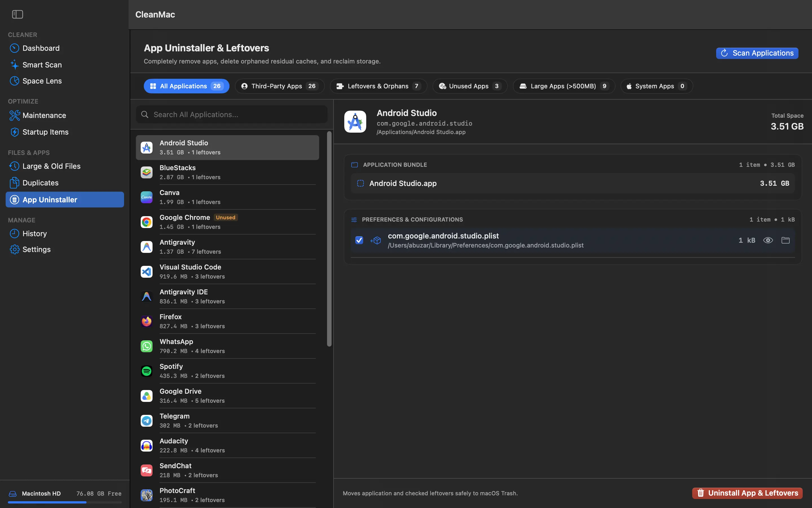Select Google Chrome in app list
This screenshot has width=812, height=508.
point(227,222)
